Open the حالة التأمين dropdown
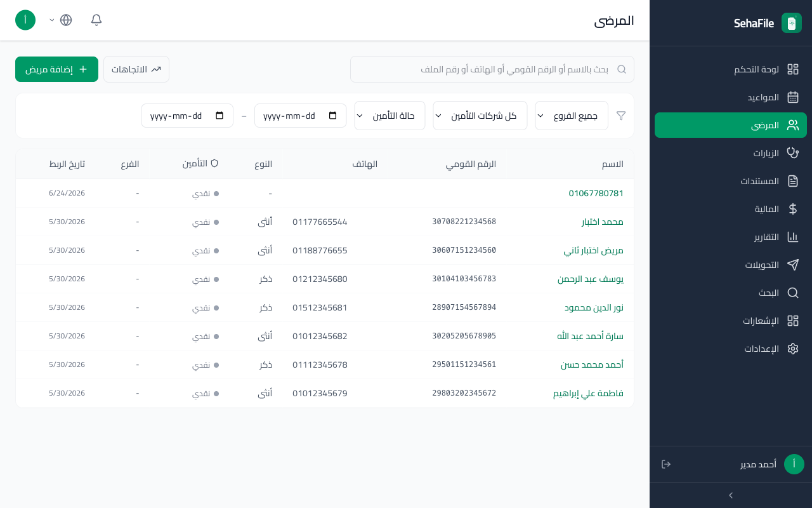 pos(390,116)
